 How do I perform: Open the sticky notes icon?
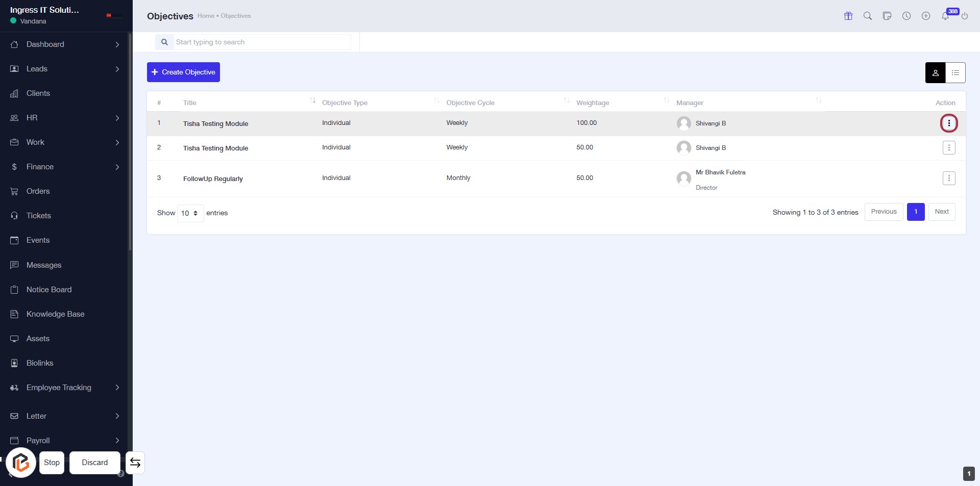(x=887, y=16)
